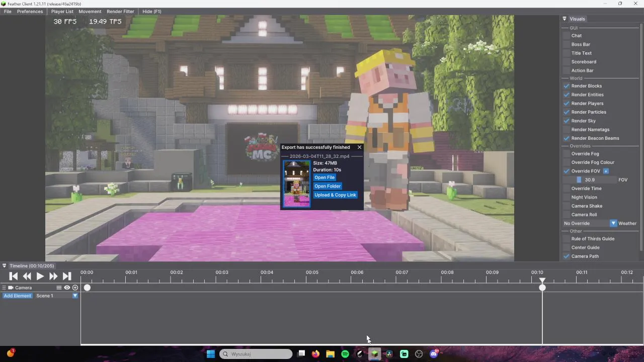This screenshot has height=362, width=644.
Task: Grab the Camera track drag handle
Action: [x=4, y=288]
